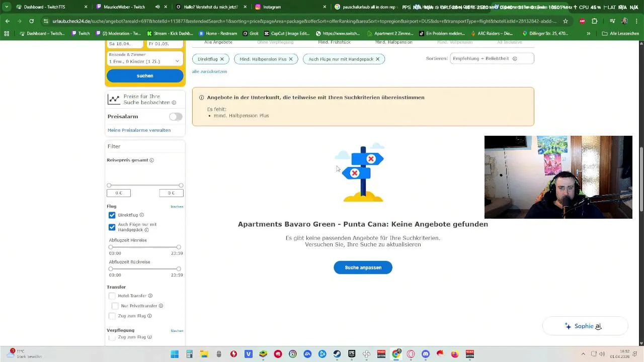The image size is (644, 362).
Task: Click löschen next to Flug
Action: [x=177, y=207]
